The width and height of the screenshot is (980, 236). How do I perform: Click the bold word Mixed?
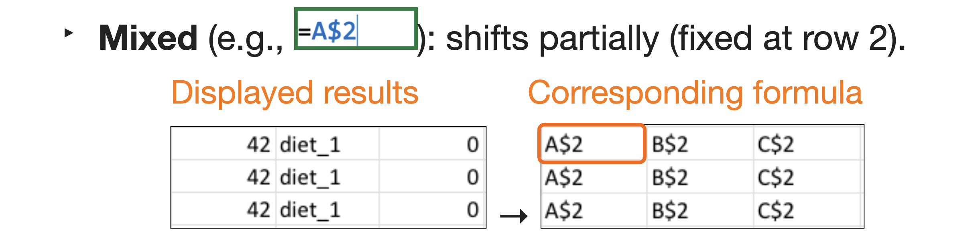(x=148, y=39)
